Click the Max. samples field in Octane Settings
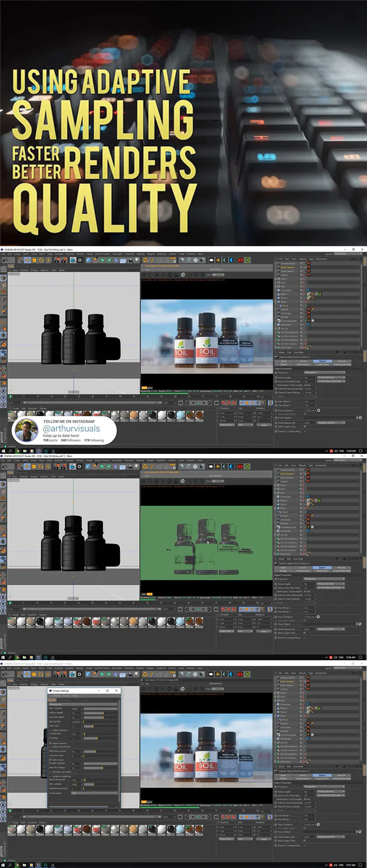The height and width of the screenshot is (868, 367). coord(76,709)
